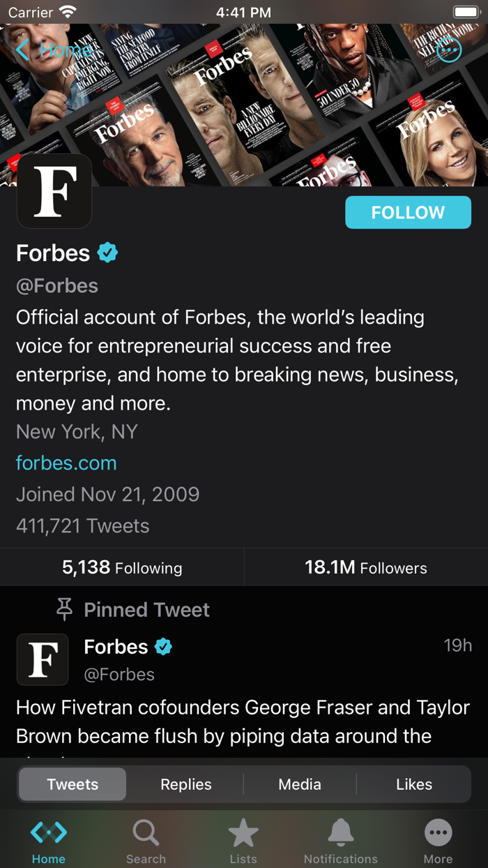View the 5,138 Following list
Viewport: 488px width, 868px height.
pos(122,567)
